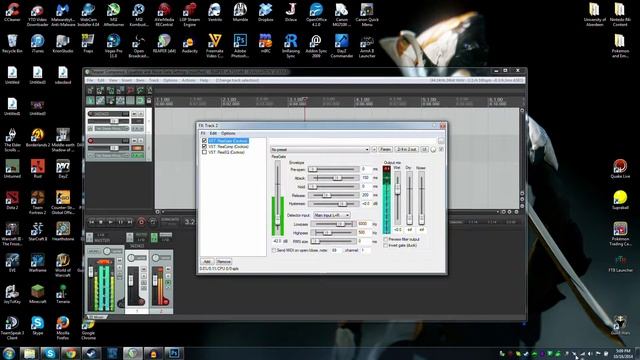Enable the ReaGate effect checkbox in FX list
Screen dimensions: 640x360
(x=204, y=141)
